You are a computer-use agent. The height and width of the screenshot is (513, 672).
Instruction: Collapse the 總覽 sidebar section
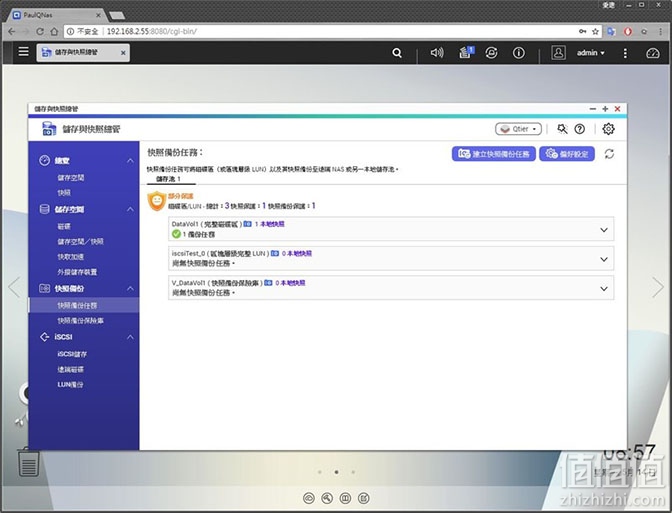(130, 161)
